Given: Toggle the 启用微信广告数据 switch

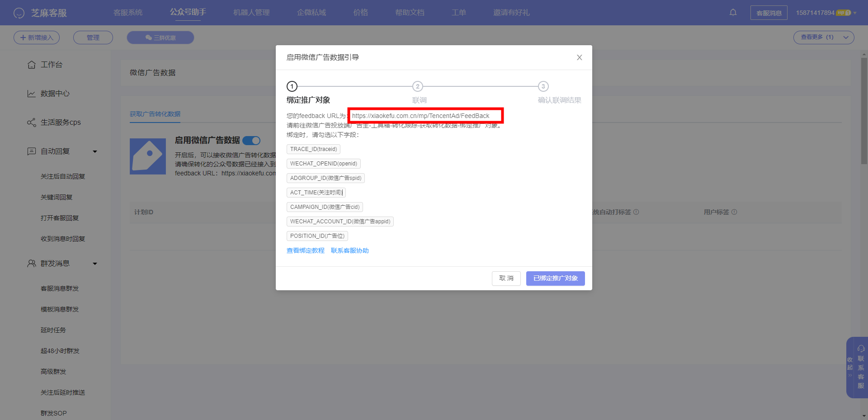Looking at the screenshot, I should pos(251,141).
